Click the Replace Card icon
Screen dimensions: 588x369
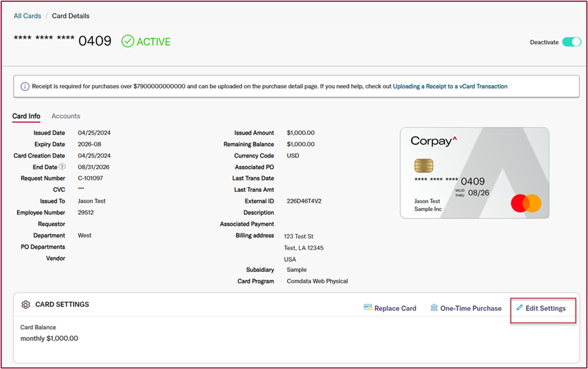click(367, 307)
